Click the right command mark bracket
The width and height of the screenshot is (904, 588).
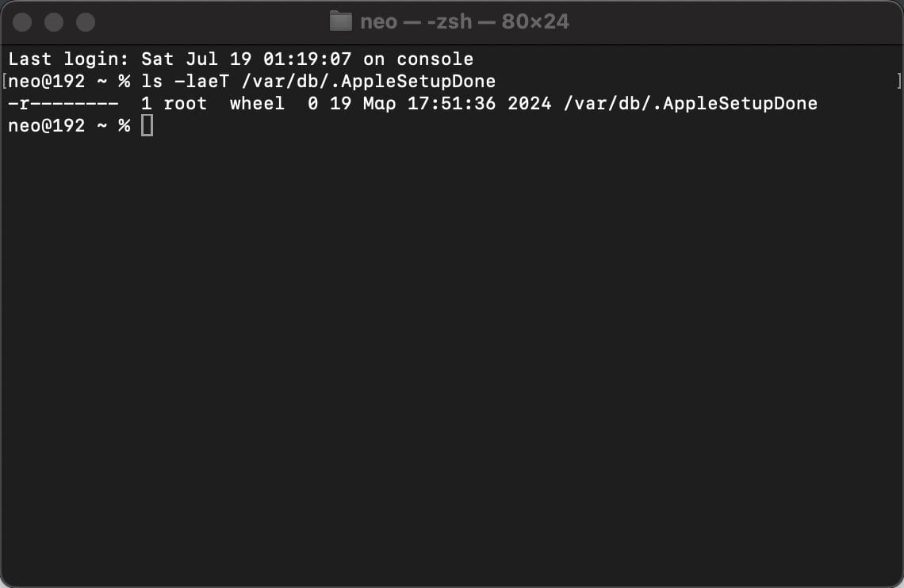(898, 81)
